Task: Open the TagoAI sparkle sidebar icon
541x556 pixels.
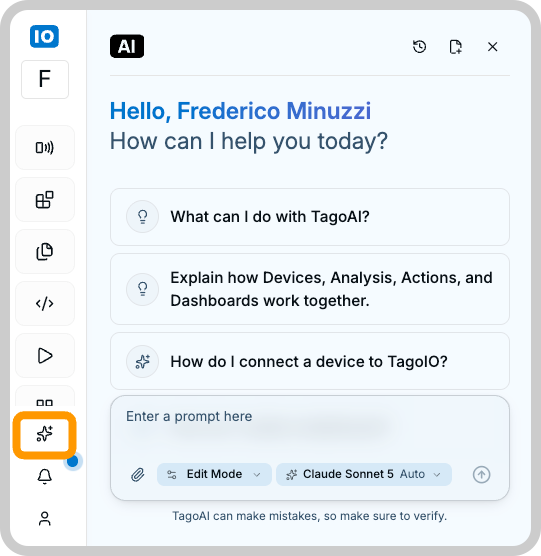Action: [45, 435]
